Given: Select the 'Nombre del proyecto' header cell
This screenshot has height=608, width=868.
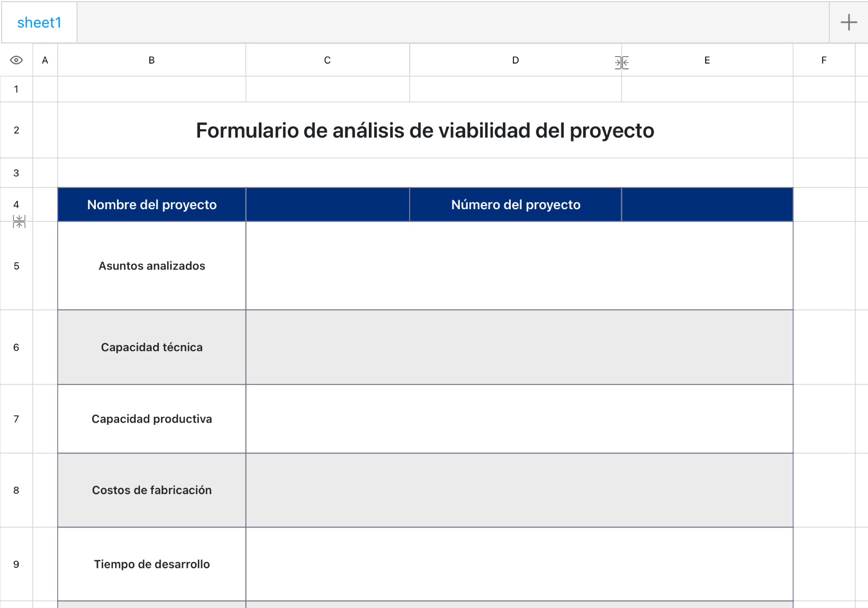Looking at the screenshot, I should (152, 204).
